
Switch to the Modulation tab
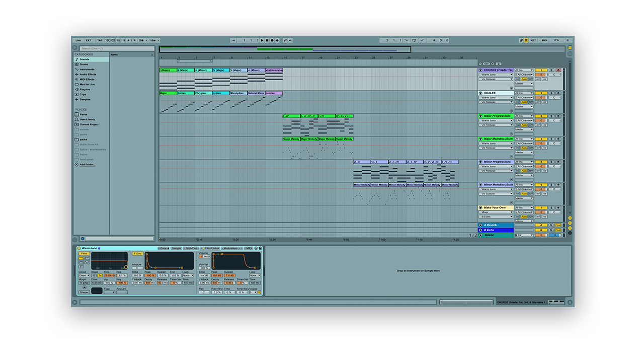pos(231,248)
